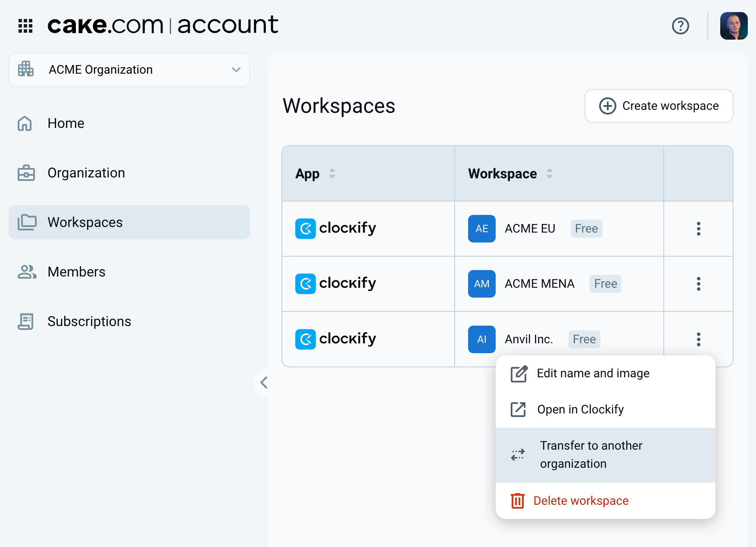Click the AI workspace avatar
The height and width of the screenshot is (547, 756).
pyautogui.click(x=481, y=339)
